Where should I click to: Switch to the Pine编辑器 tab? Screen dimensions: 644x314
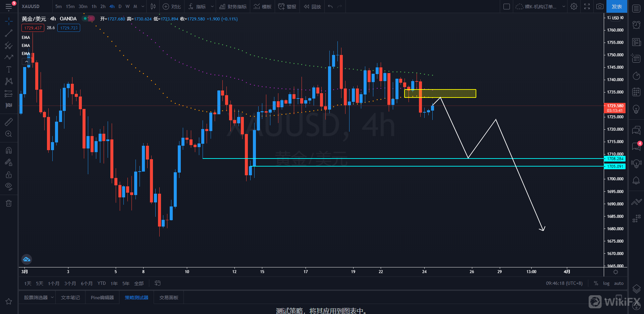pos(102,297)
